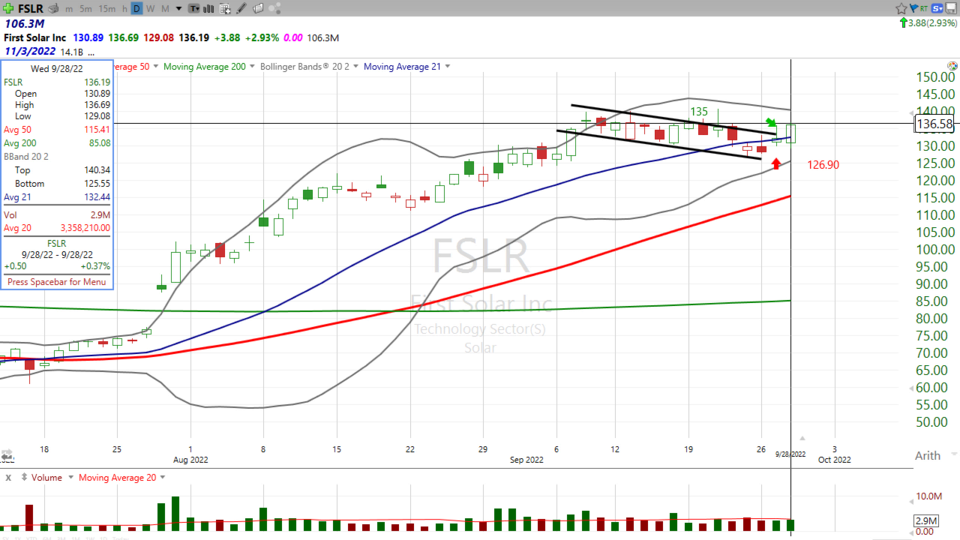Click the print icon beside FSLR
The width and height of the screenshot is (960, 540).
coord(54,9)
